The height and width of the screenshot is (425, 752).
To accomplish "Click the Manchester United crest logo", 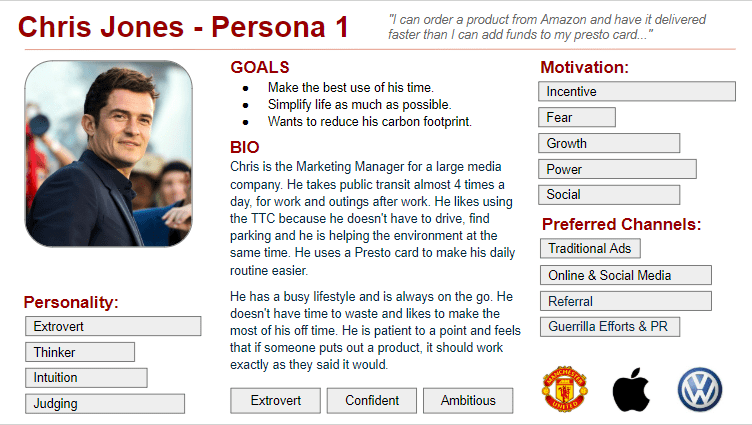I will tap(566, 390).
